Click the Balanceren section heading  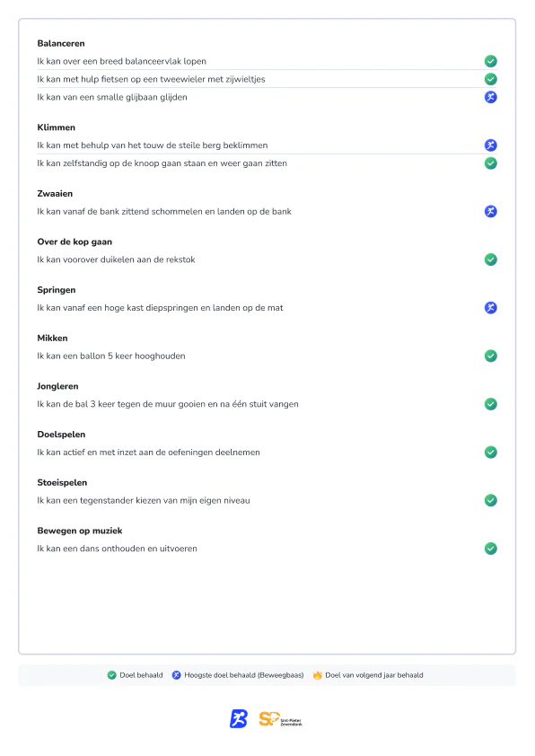(61, 43)
